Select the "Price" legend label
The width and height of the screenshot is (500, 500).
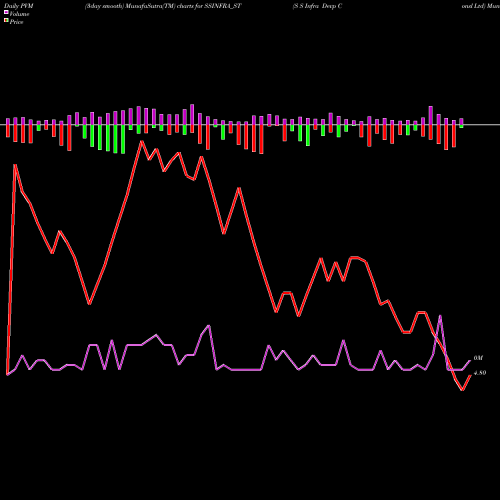[x=16, y=22]
